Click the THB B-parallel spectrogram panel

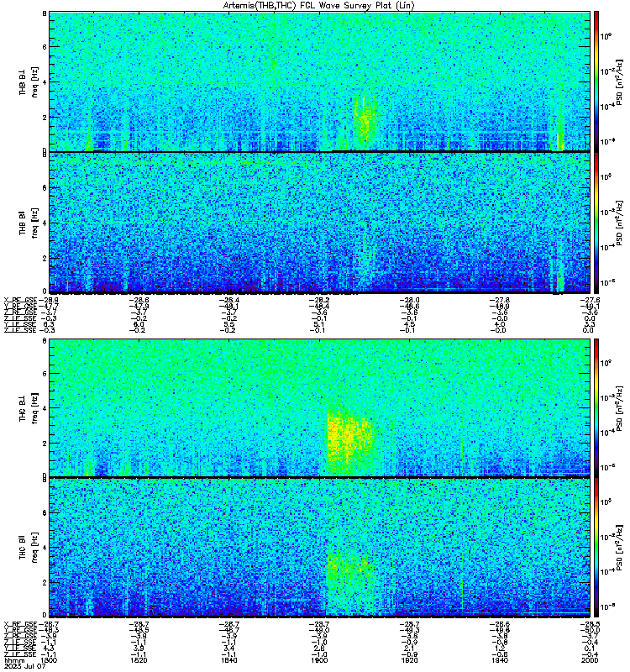[319, 223]
